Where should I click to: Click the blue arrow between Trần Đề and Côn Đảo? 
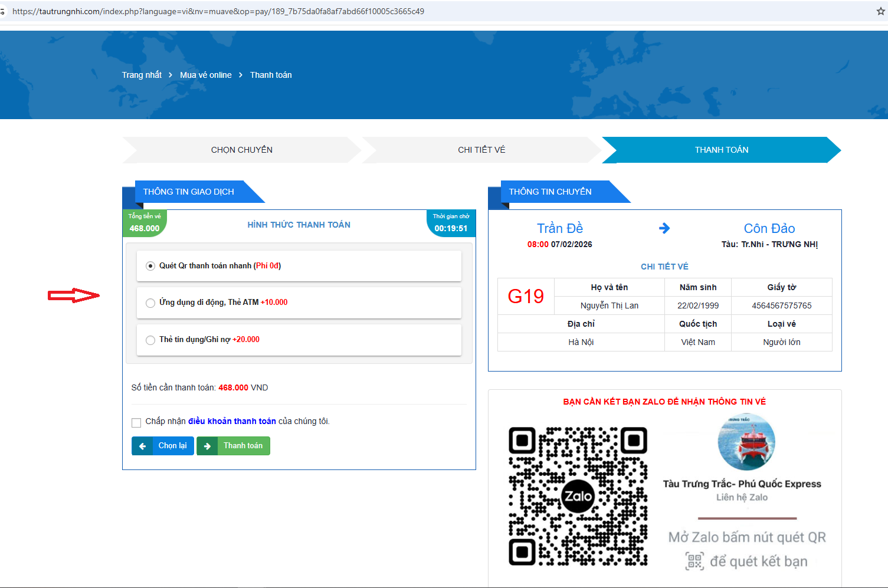click(x=664, y=228)
